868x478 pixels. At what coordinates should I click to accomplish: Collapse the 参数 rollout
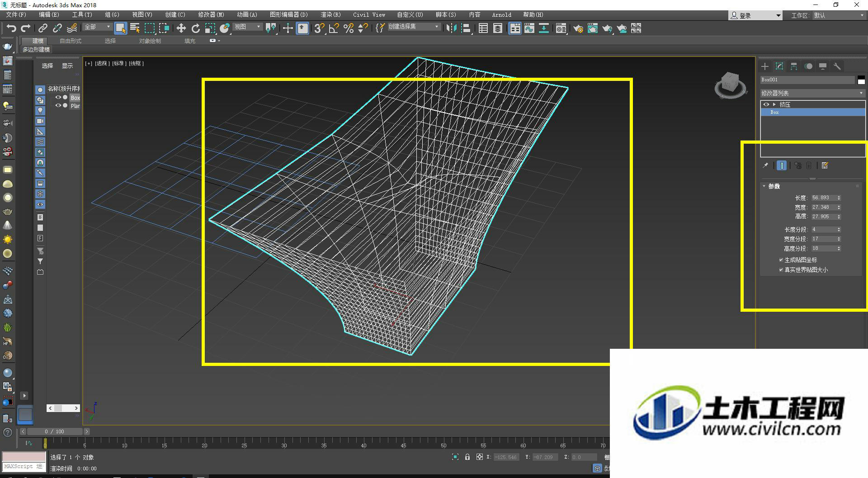pos(774,186)
